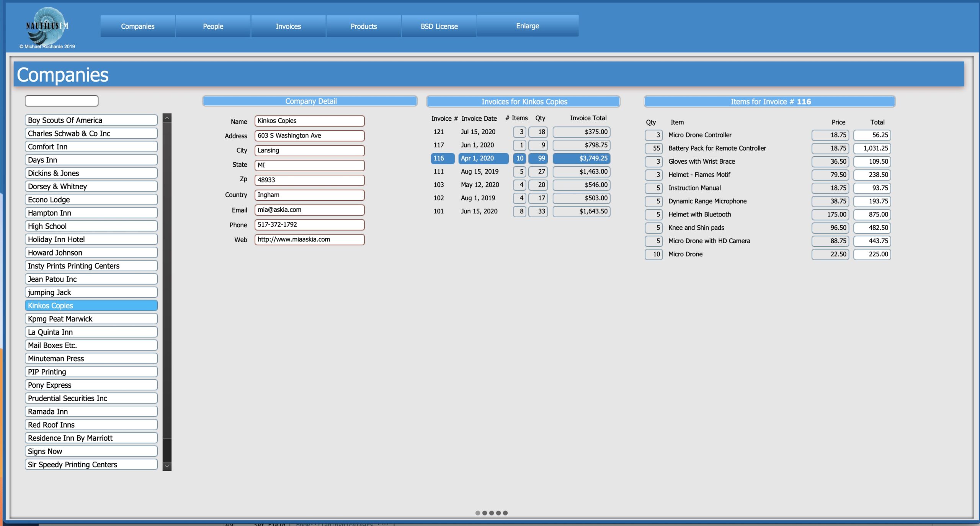
Task: Select Jean Patou Inc company
Action: 91,279
